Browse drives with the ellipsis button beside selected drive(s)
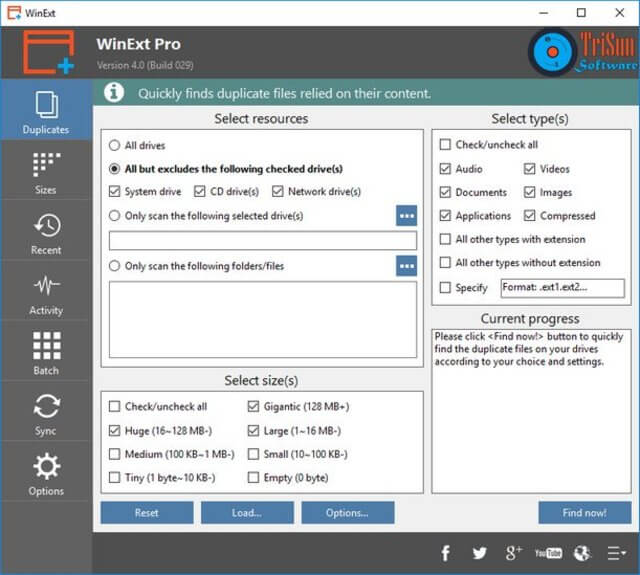Image resolution: width=640 pixels, height=575 pixels. pos(406,215)
